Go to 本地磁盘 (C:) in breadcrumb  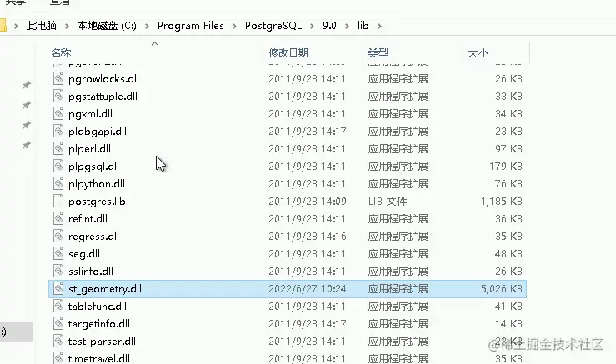click(x=107, y=26)
